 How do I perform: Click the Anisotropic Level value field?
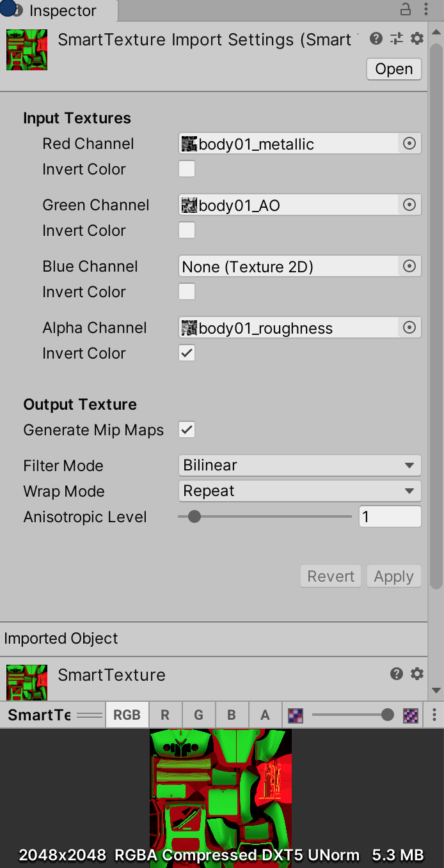[x=390, y=516]
